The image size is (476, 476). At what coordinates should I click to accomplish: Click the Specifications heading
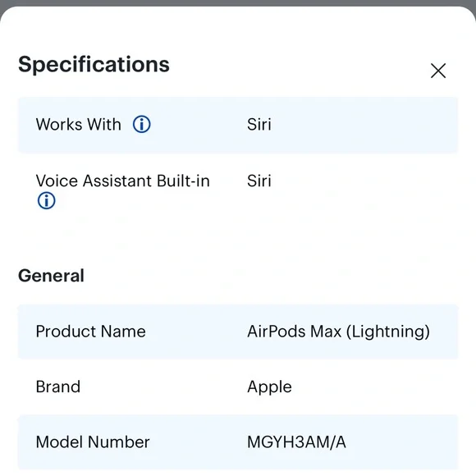[94, 65]
